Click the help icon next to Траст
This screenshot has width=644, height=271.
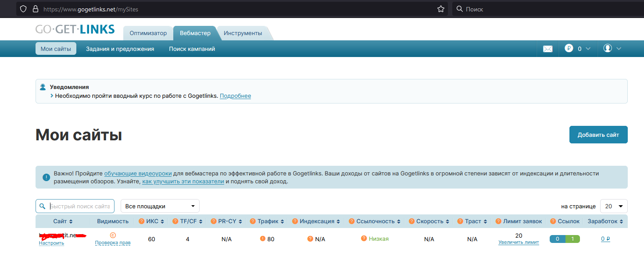coord(460,221)
